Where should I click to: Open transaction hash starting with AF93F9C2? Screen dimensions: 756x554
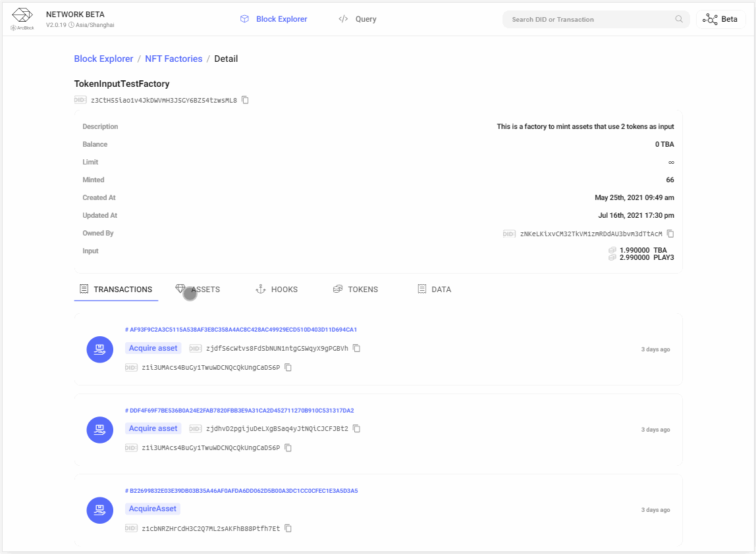pyautogui.click(x=241, y=330)
